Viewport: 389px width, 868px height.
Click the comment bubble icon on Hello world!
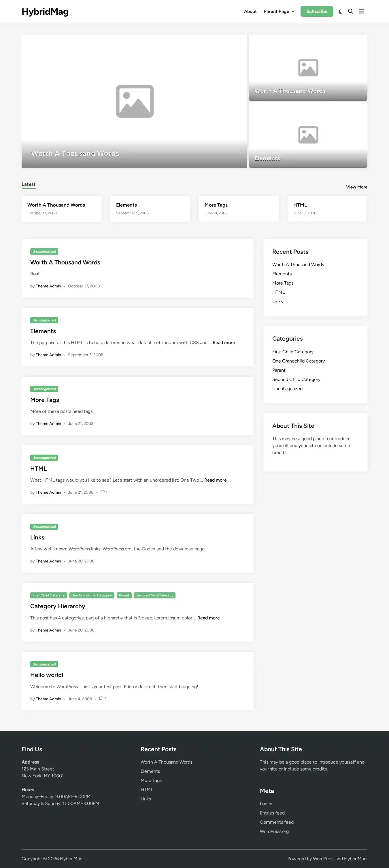coord(101,699)
